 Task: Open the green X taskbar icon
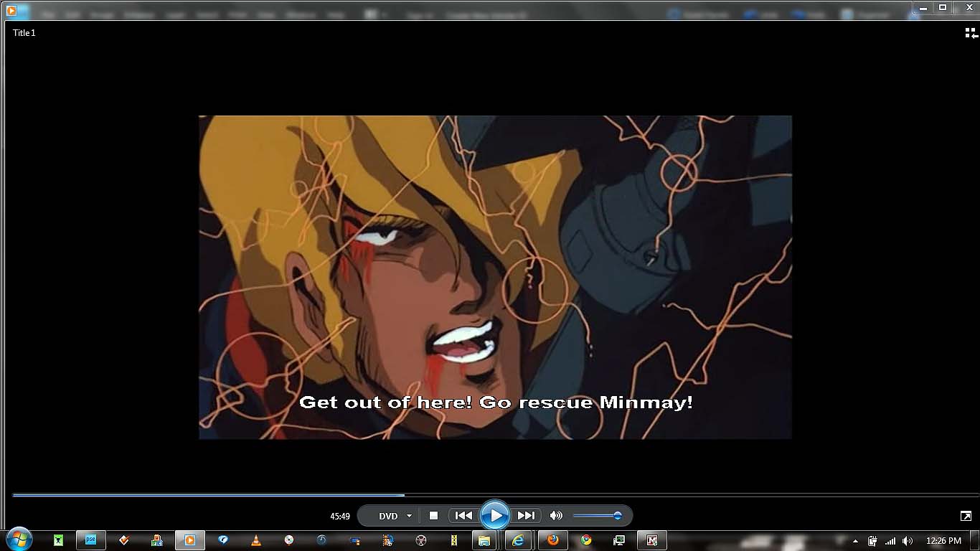coord(58,540)
